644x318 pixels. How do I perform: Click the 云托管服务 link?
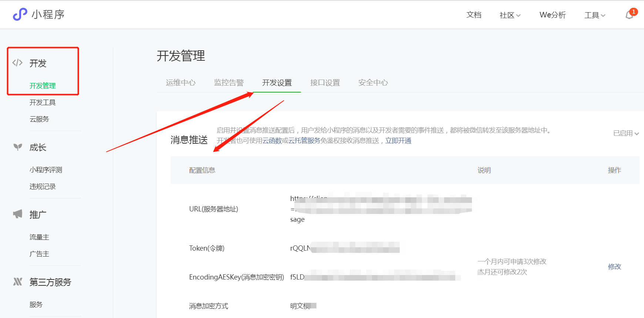click(304, 141)
